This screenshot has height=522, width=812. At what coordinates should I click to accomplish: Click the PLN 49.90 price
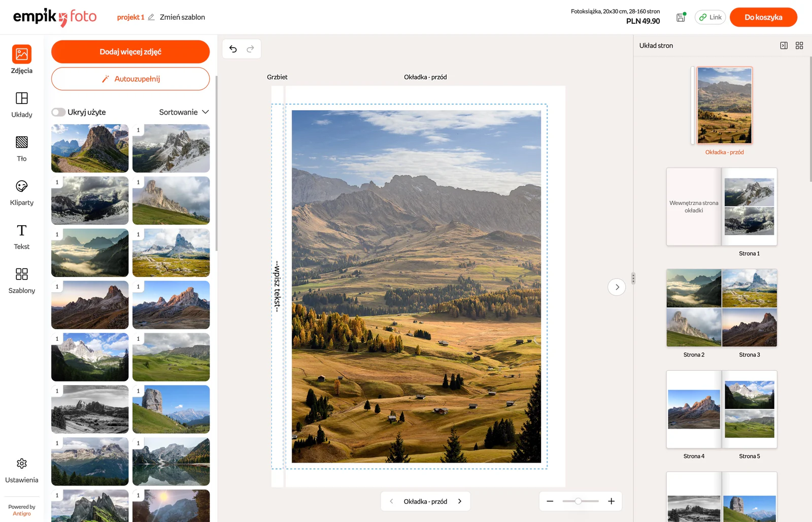pyautogui.click(x=643, y=21)
